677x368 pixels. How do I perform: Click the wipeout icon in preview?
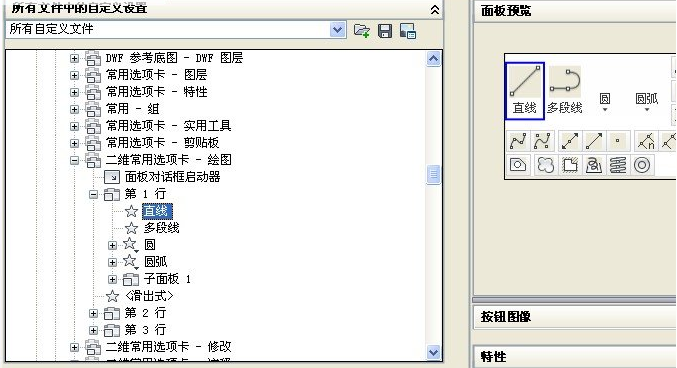(570, 165)
